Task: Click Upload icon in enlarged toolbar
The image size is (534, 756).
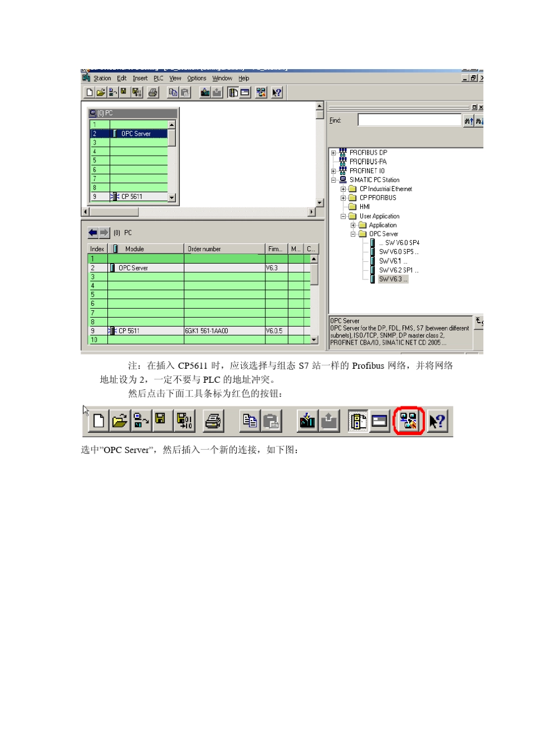Action: point(329,420)
